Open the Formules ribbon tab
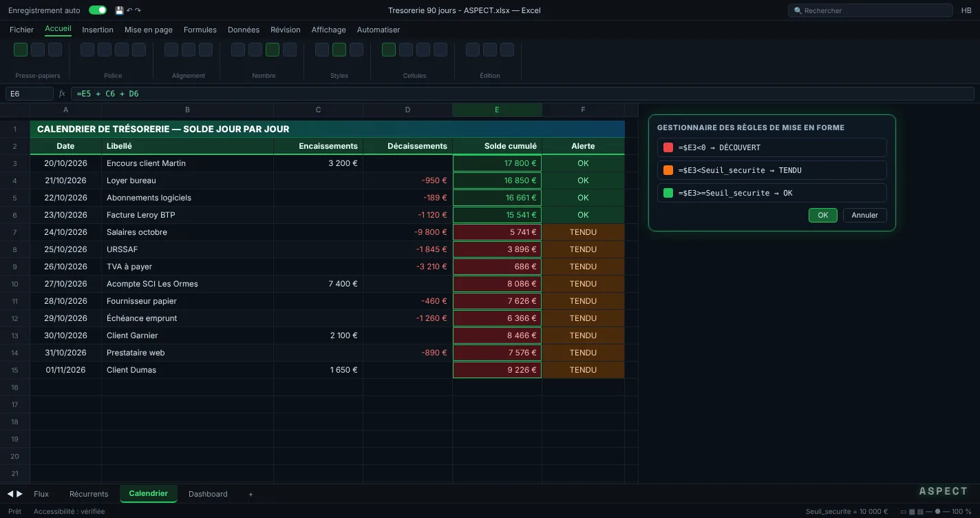The height and width of the screenshot is (518, 980). point(200,30)
